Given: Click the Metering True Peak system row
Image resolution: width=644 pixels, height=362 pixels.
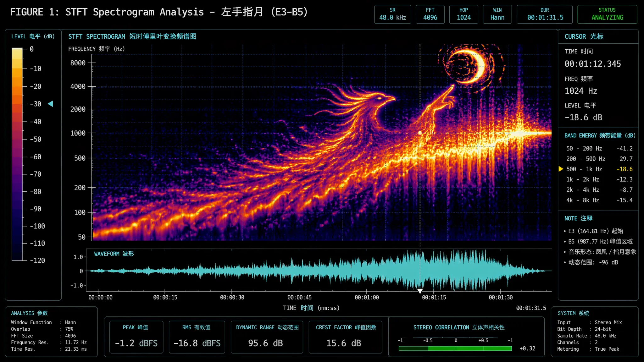Looking at the screenshot, I should [x=588, y=349].
